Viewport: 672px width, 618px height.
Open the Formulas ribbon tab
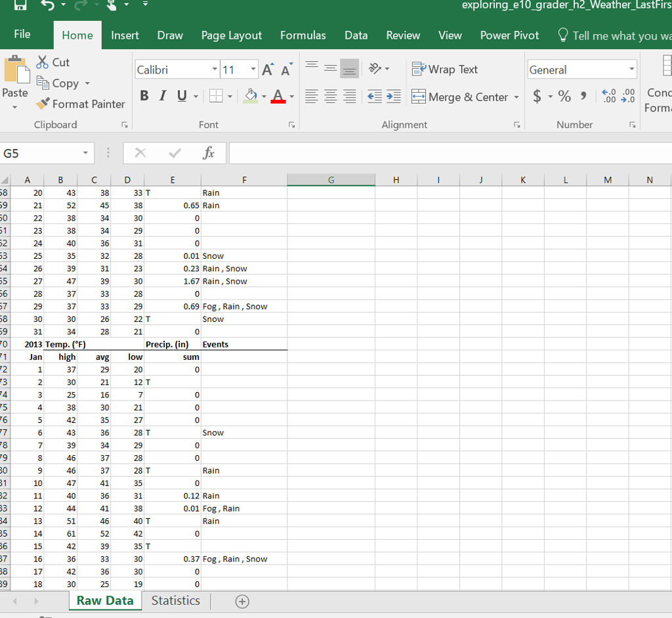tap(303, 35)
